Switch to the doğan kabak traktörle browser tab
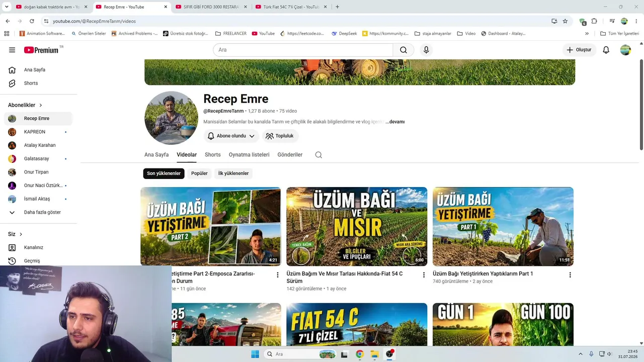Viewport: 644px width, 362px height. (x=52, y=7)
